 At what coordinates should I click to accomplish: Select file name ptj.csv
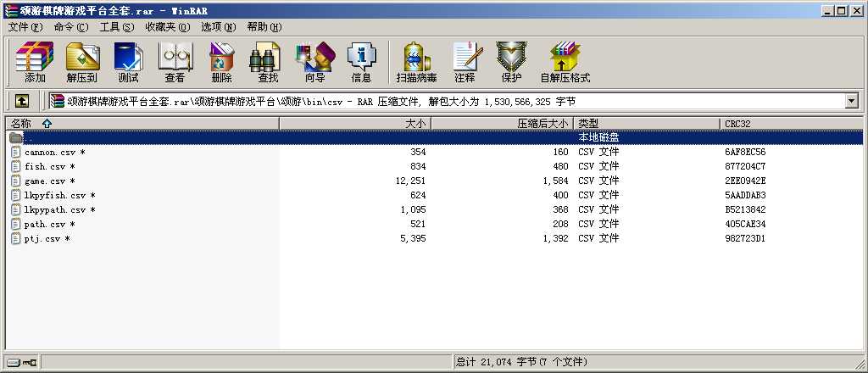[x=47, y=238]
